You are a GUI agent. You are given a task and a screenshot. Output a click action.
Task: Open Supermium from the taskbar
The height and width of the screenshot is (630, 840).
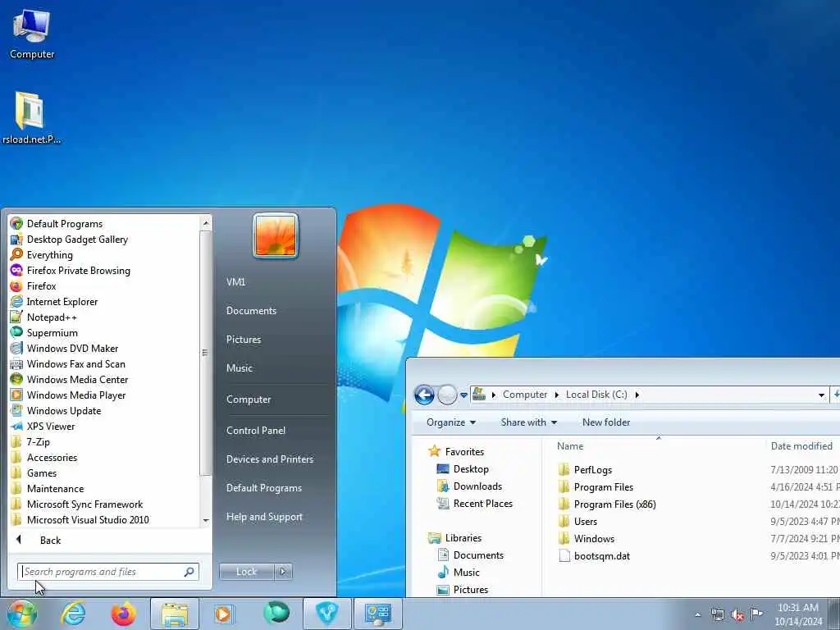[x=276, y=614]
